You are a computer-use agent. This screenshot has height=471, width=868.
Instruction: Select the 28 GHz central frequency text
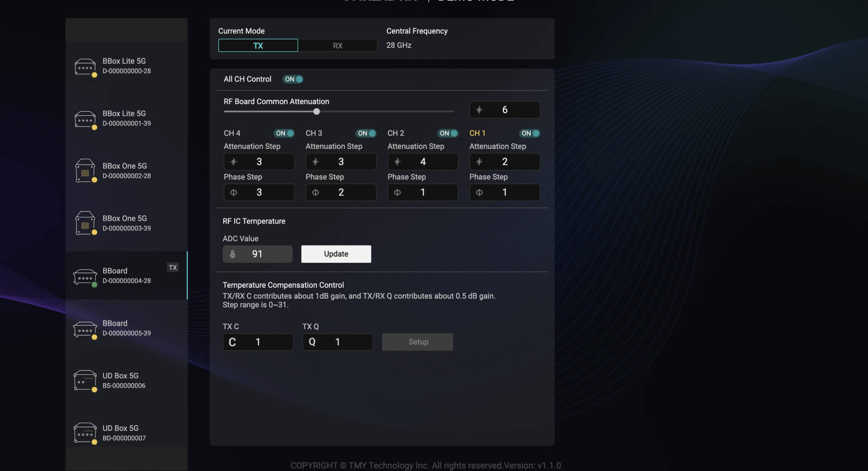[399, 45]
